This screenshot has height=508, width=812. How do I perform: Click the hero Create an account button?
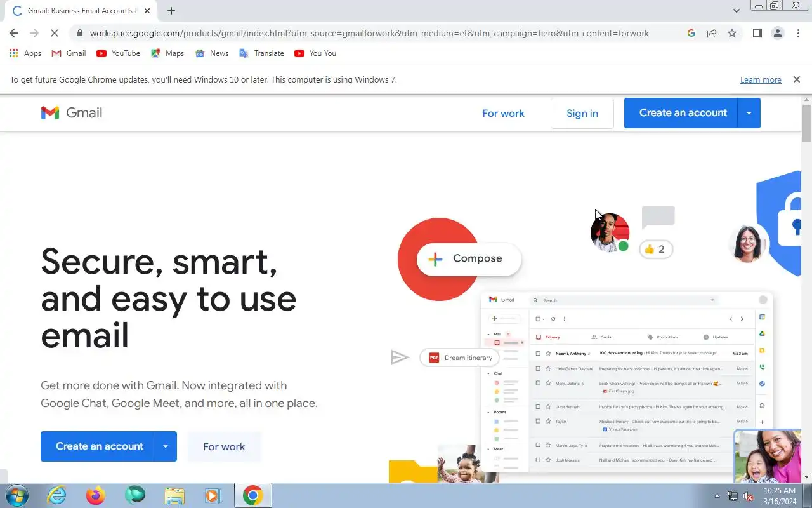(x=97, y=446)
